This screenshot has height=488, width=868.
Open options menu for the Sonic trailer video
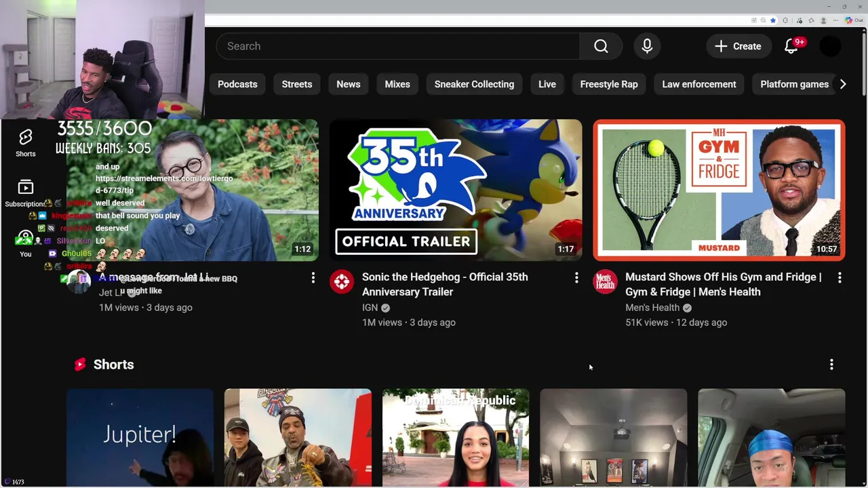576,278
